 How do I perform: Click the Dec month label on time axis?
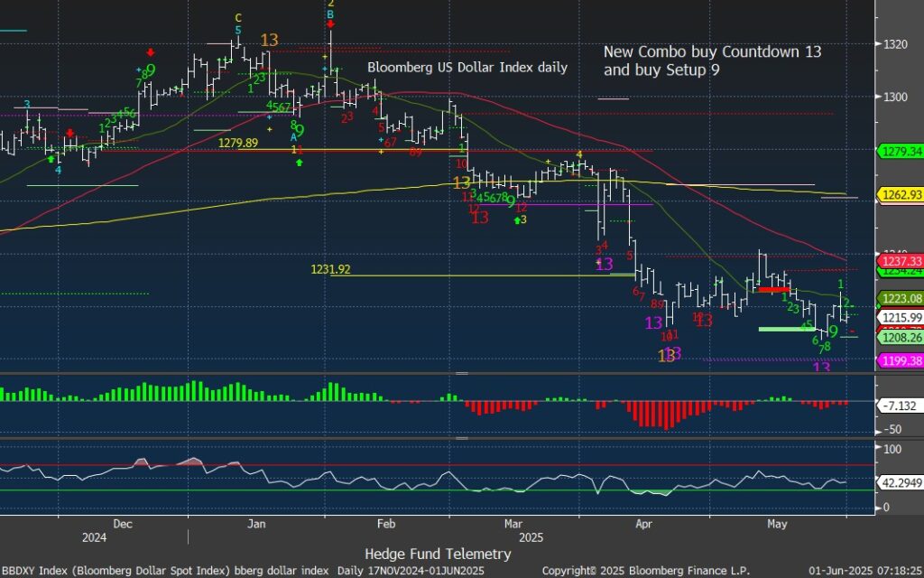pyautogui.click(x=123, y=524)
